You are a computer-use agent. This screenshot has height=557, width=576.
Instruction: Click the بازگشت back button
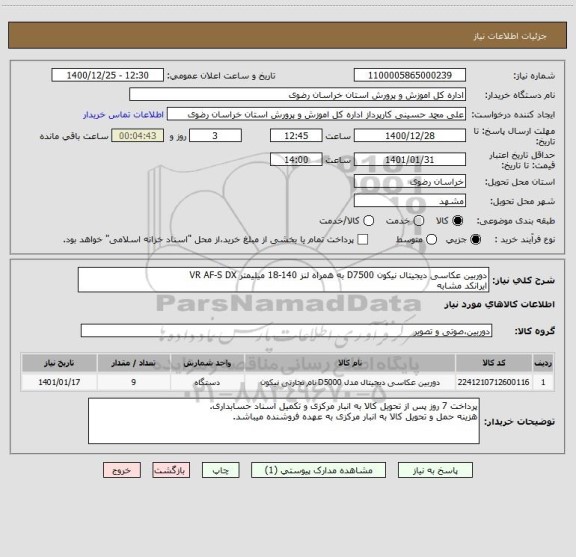click(x=171, y=470)
